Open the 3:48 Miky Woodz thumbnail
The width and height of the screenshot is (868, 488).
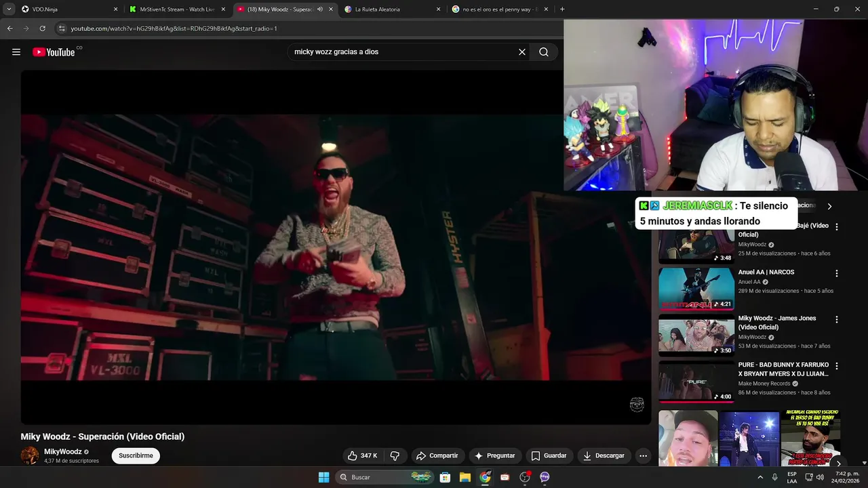click(x=696, y=246)
